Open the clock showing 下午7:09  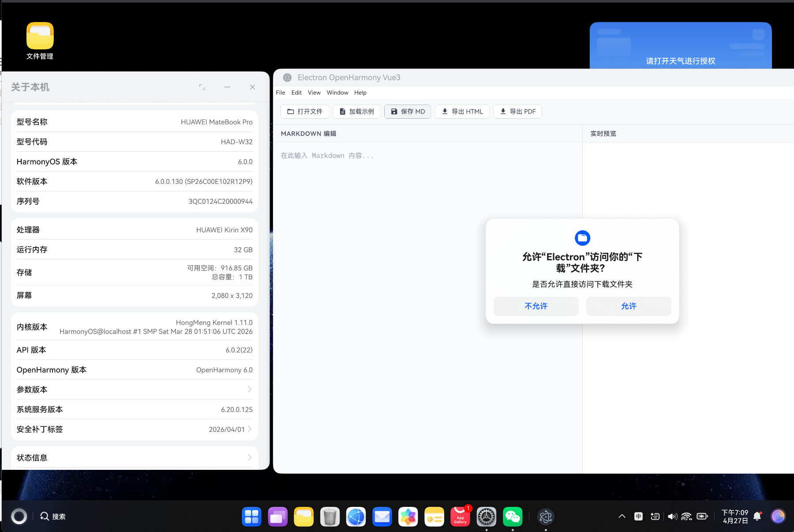coord(735,516)
